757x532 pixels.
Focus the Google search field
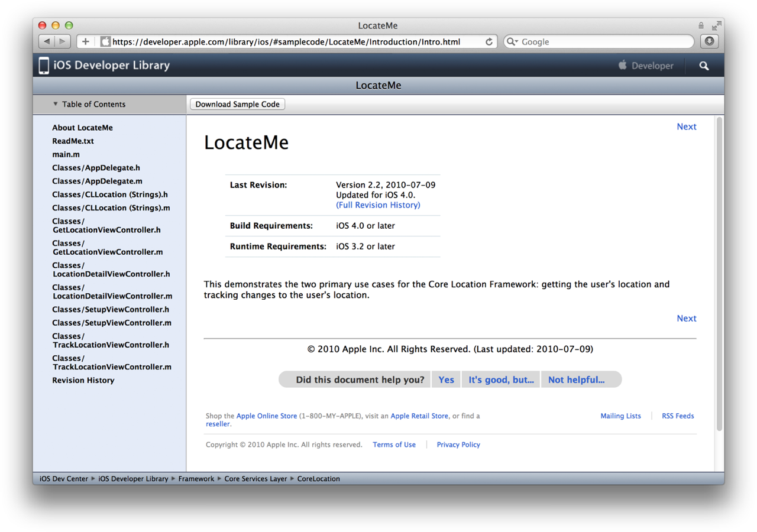pos(599,42)
